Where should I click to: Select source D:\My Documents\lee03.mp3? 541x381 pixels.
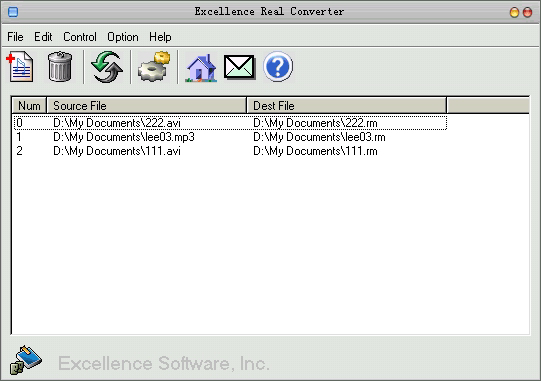124,137
